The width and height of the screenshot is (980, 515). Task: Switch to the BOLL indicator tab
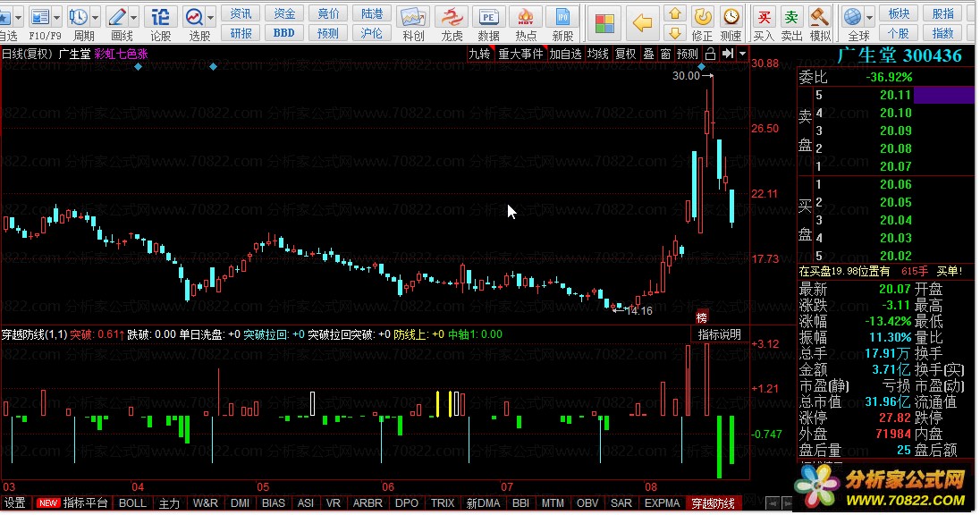pos(132,503)
